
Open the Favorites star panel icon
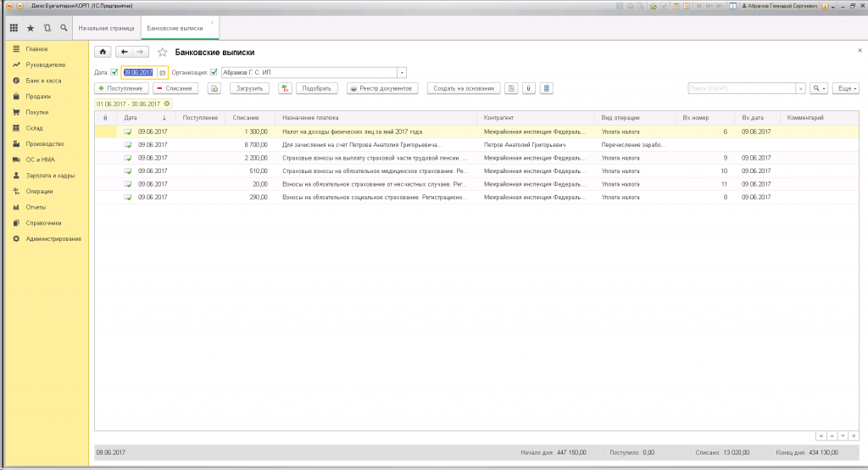31,28
